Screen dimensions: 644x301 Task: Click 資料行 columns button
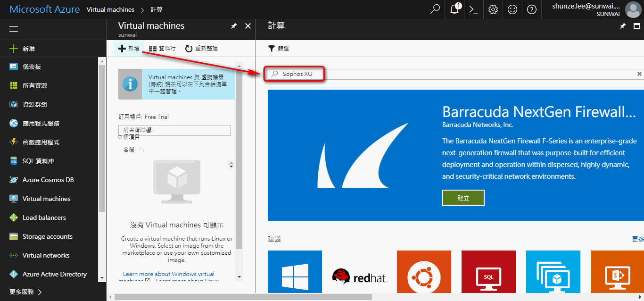(162, 48)
